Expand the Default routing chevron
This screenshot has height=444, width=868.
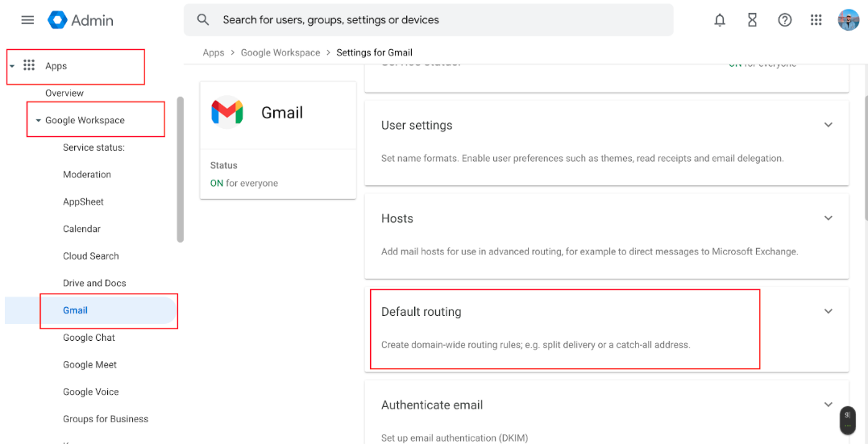(829, 310)
